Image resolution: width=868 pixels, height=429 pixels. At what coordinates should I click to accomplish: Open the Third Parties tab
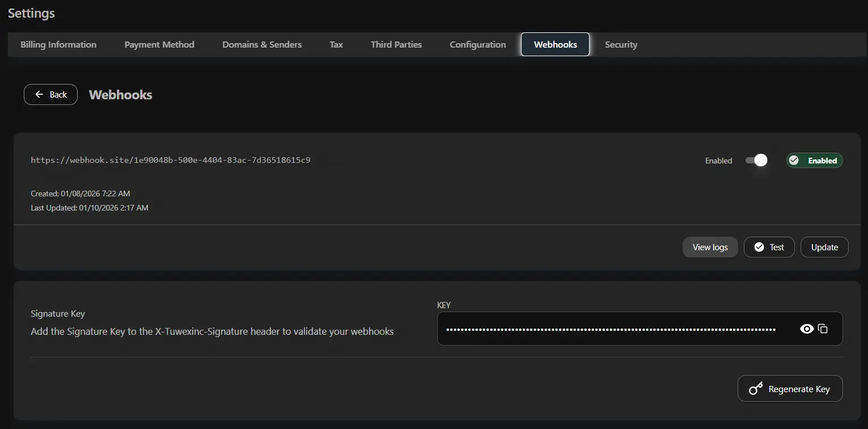(396, 44)
